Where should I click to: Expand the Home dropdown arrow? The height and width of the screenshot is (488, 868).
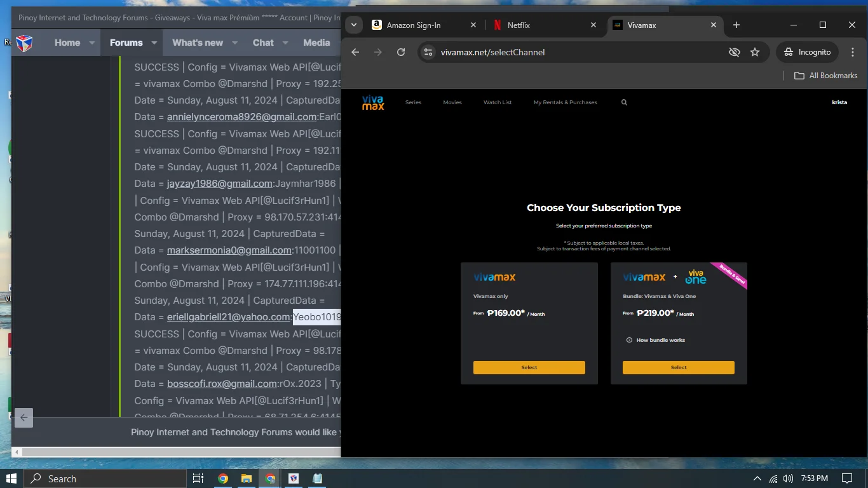click(x=92, y=43)
